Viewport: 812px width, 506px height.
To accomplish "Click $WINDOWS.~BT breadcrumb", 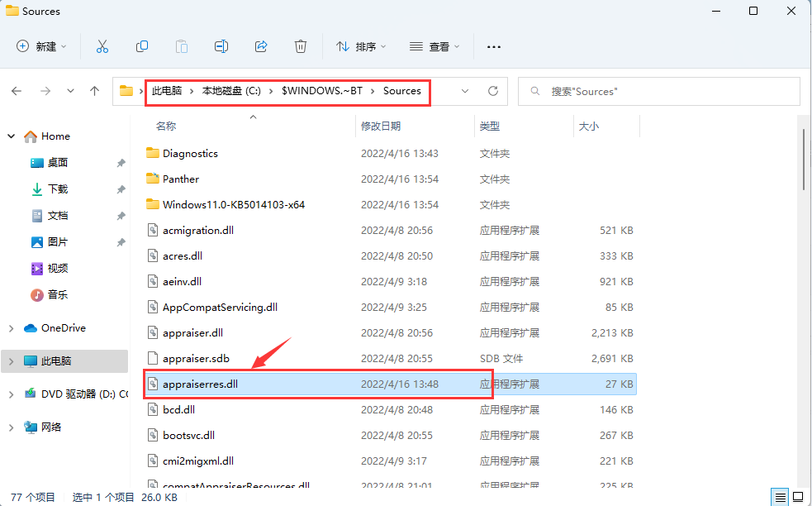I will 322,91.
